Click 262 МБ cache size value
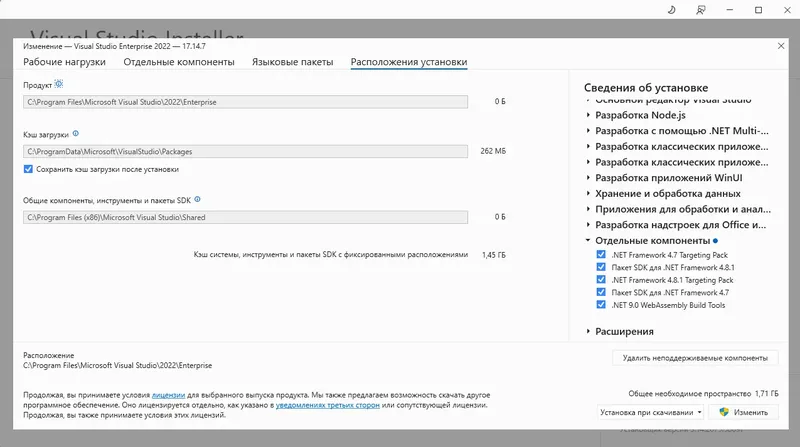This screenshot has width=800, height=447. [x=493, y=151]
